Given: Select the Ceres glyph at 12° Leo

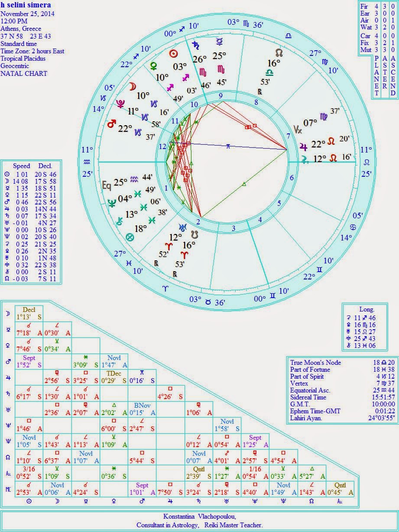Looking at the screenshot, I should (305, 159).
